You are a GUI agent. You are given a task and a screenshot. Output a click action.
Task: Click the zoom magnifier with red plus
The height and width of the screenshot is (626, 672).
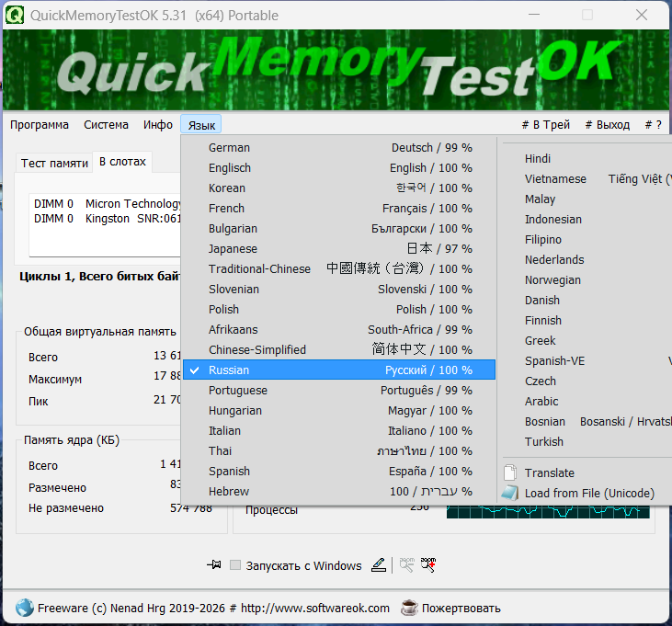tap(427, 565)
